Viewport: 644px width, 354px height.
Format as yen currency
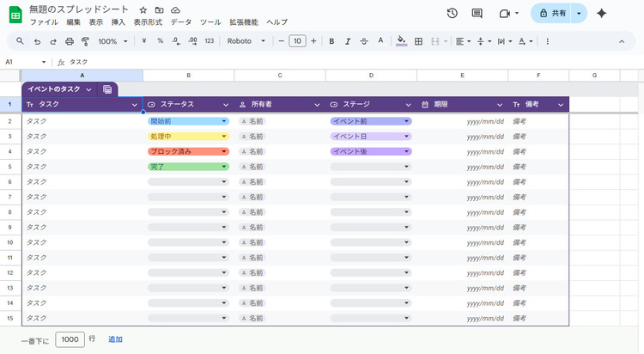pyautogui.click(x=143, y=41)
